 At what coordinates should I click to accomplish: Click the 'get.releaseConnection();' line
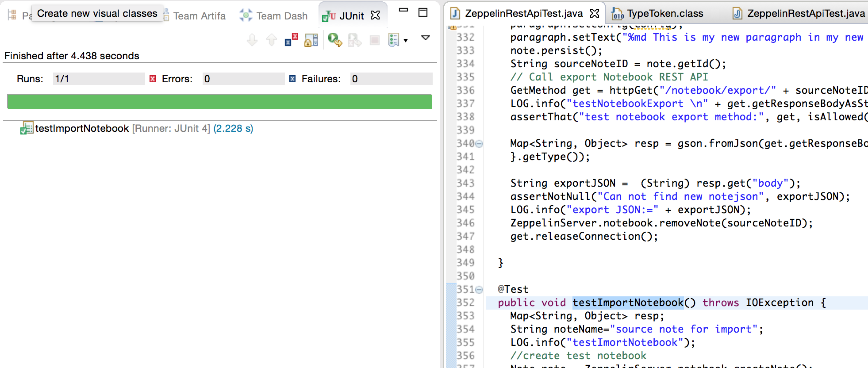click(584, 236)
